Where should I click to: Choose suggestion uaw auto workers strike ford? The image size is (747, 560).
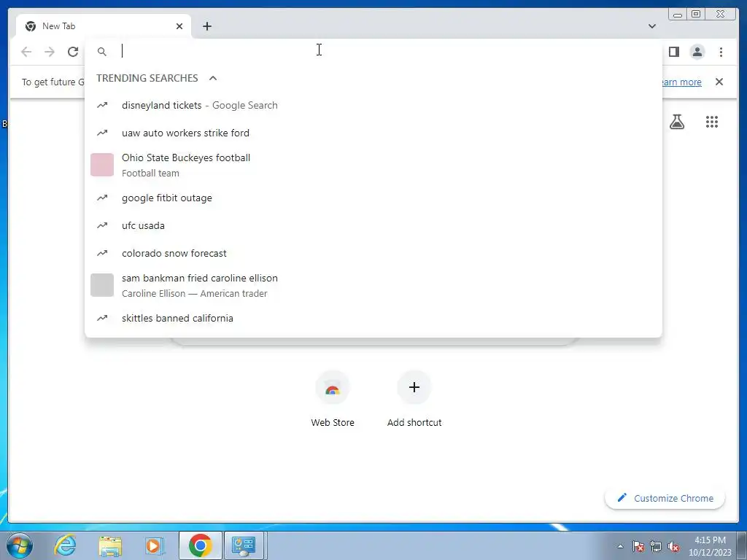(x=373, y=133)
